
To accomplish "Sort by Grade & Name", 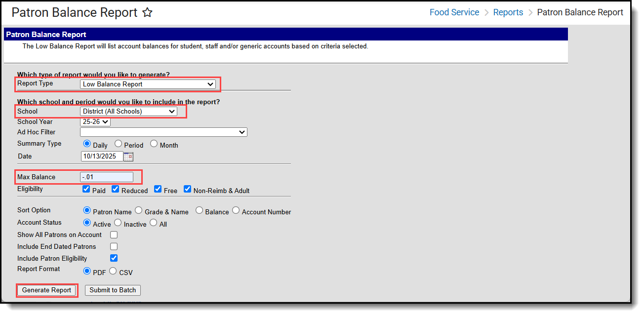I will tap(139, 210).
